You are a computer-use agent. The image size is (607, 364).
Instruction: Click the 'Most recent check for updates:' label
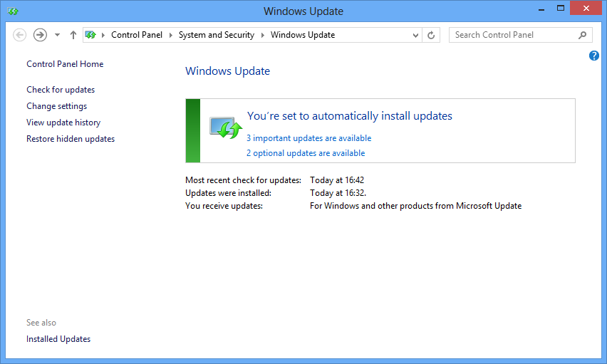pos(243,180)
